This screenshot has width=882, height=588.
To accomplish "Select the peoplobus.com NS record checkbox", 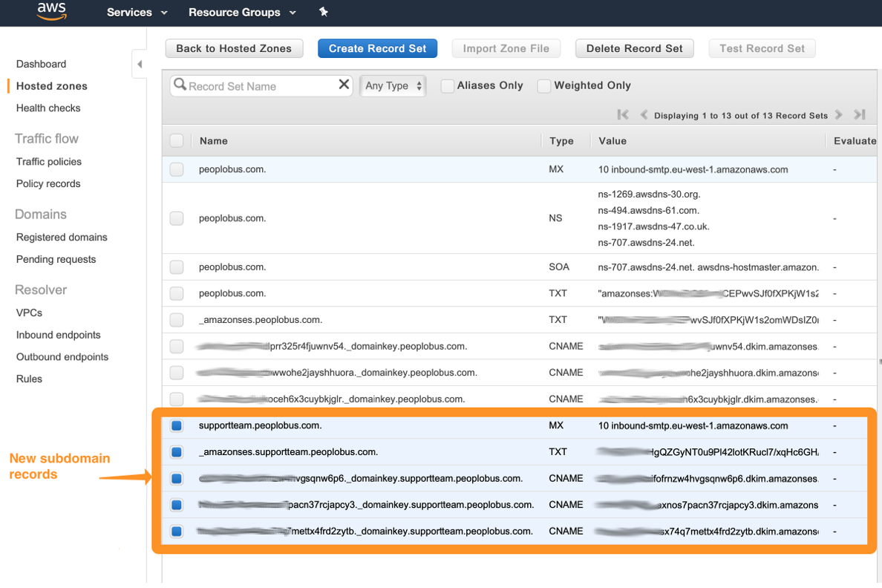I will (x=177, y=218).
